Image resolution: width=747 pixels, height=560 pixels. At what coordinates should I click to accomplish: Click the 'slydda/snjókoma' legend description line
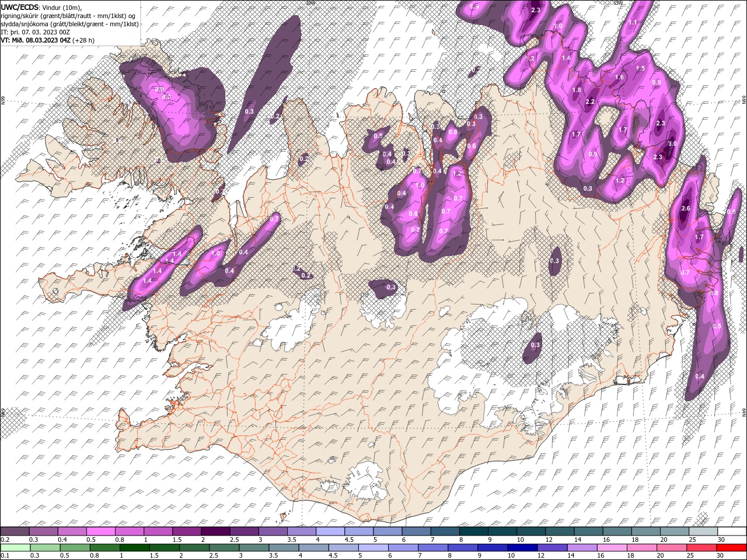69,24
